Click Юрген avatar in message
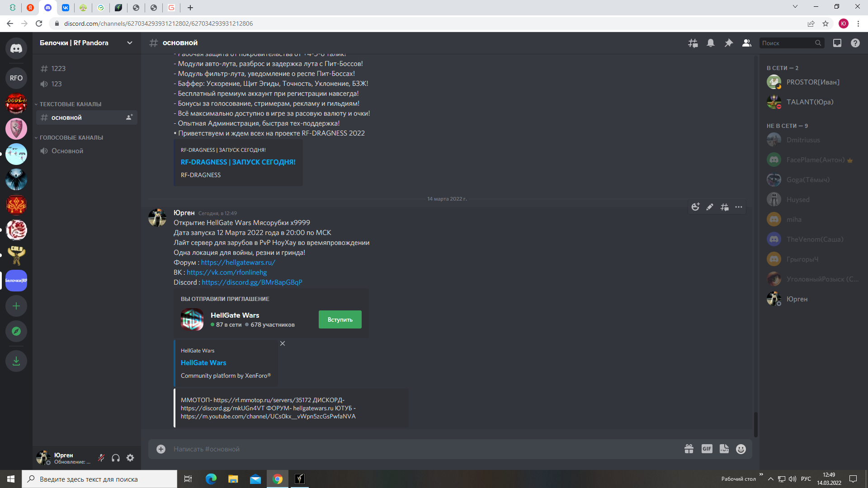The width and height of the screenshot is (868, 488). tap(157, 217)
